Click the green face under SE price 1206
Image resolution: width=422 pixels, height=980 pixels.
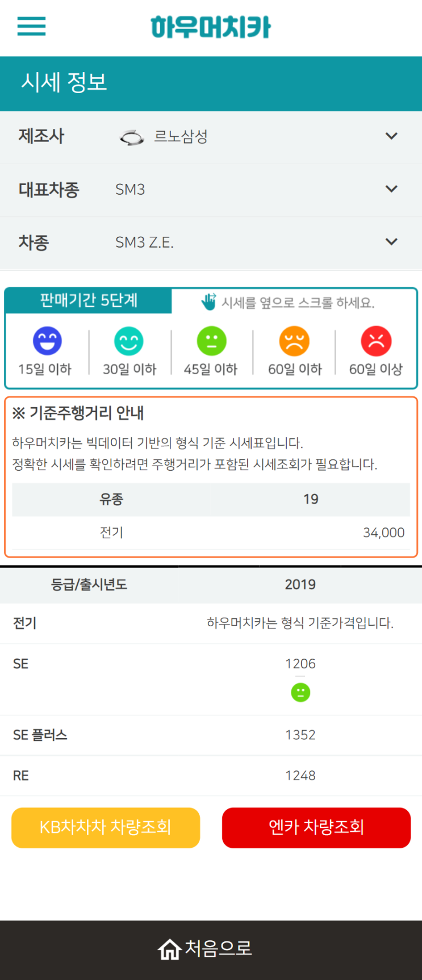pyautogui.click(x=300, y=692)
